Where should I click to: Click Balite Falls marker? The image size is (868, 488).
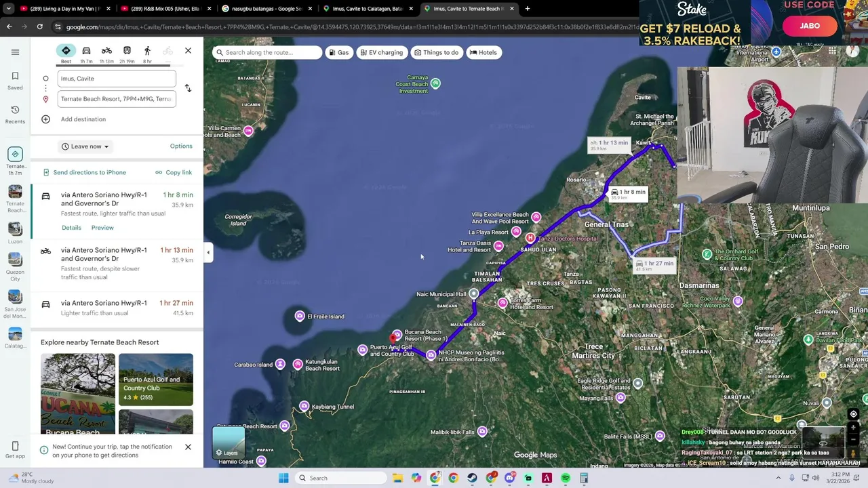pyautogui.click(x=660, y=436)
